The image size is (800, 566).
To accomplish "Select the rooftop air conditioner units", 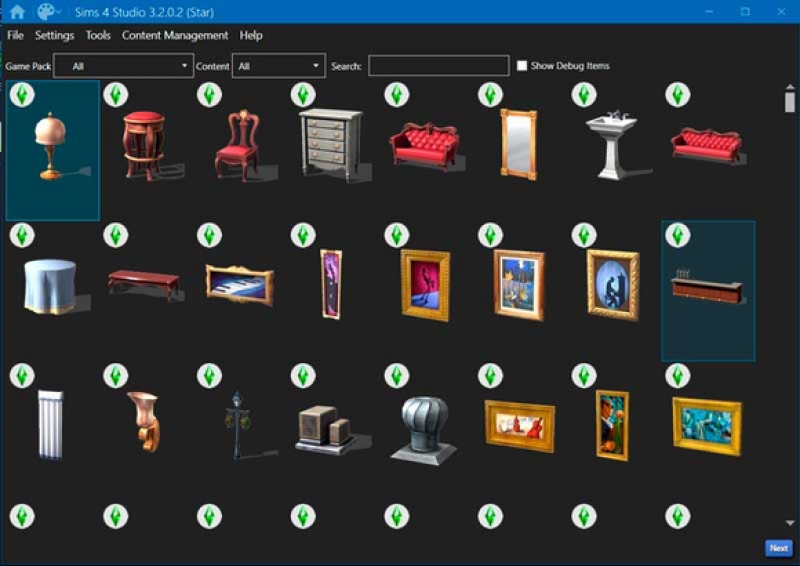I will click(327, 430).
